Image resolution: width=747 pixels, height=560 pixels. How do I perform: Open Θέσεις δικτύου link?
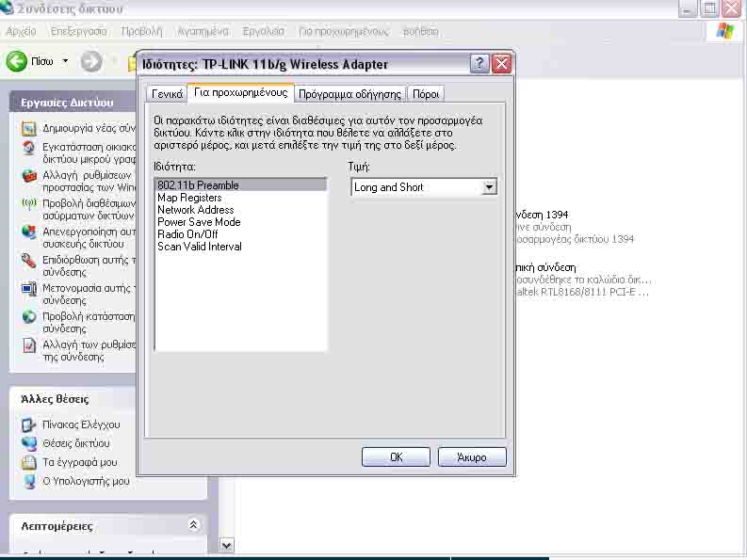tap(75, 443)
